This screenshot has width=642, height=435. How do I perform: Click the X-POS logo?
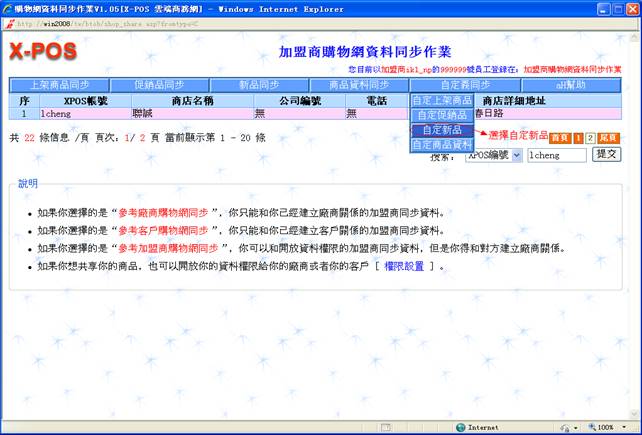pos(42,52)
